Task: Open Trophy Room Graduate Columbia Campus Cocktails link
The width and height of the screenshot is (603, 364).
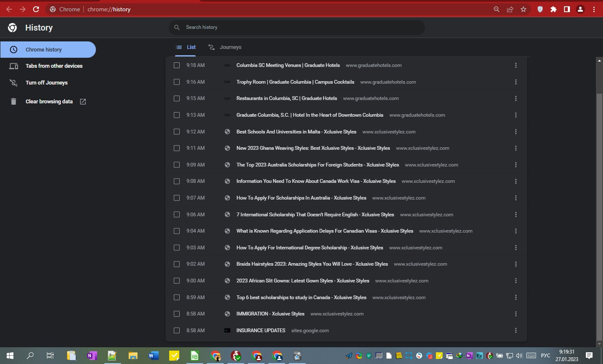Action: coord(295,82)
